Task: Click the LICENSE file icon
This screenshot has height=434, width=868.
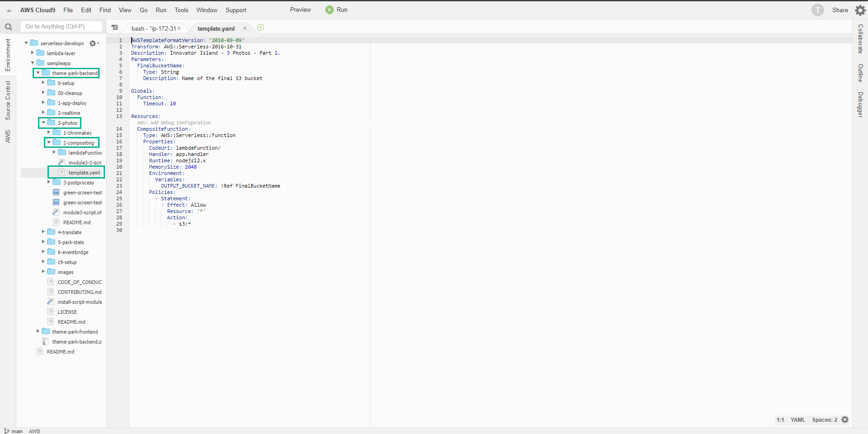Action: pos(51,311)
